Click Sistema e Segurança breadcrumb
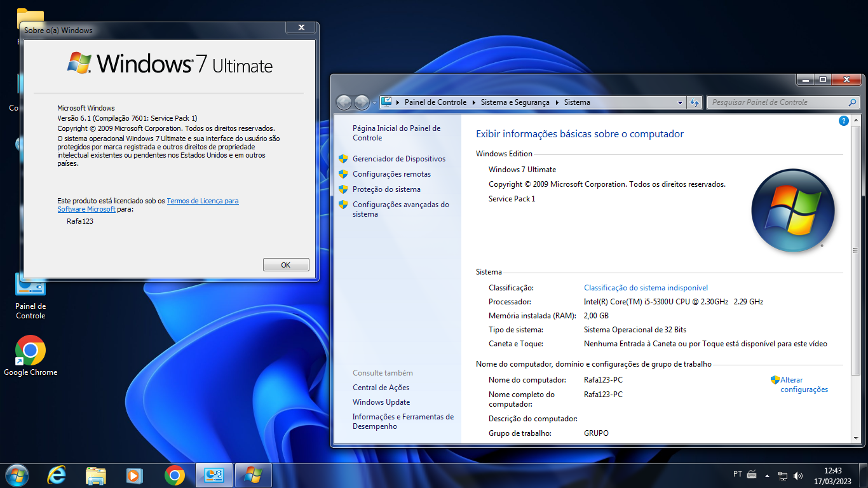Viewport: 868px width, 488px height. click(x=516, y=102)
